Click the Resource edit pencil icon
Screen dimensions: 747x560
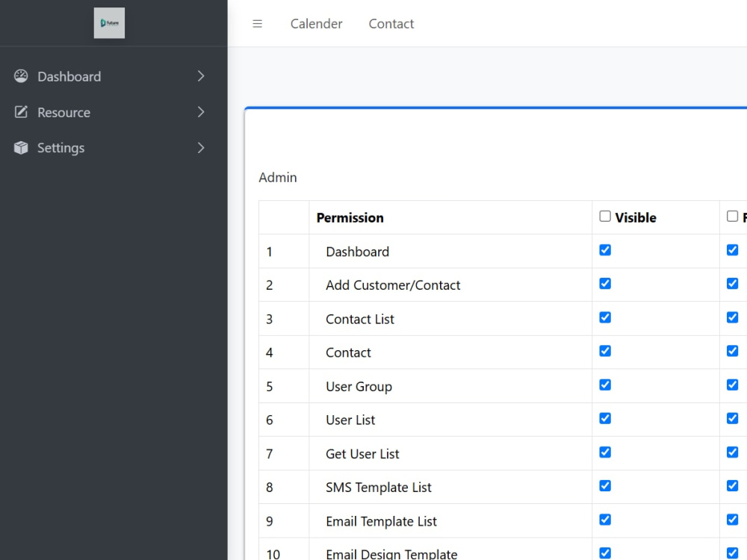pos(21,112)
